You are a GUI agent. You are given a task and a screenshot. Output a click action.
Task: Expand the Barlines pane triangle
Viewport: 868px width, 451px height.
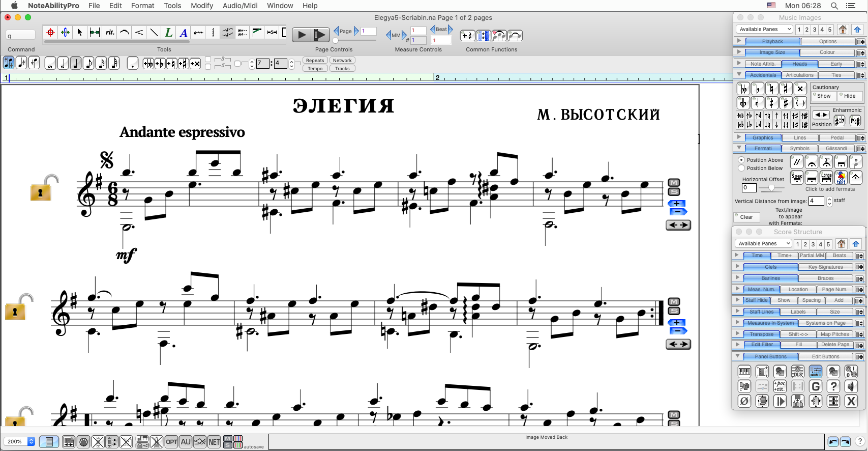(x=737, y=277)
